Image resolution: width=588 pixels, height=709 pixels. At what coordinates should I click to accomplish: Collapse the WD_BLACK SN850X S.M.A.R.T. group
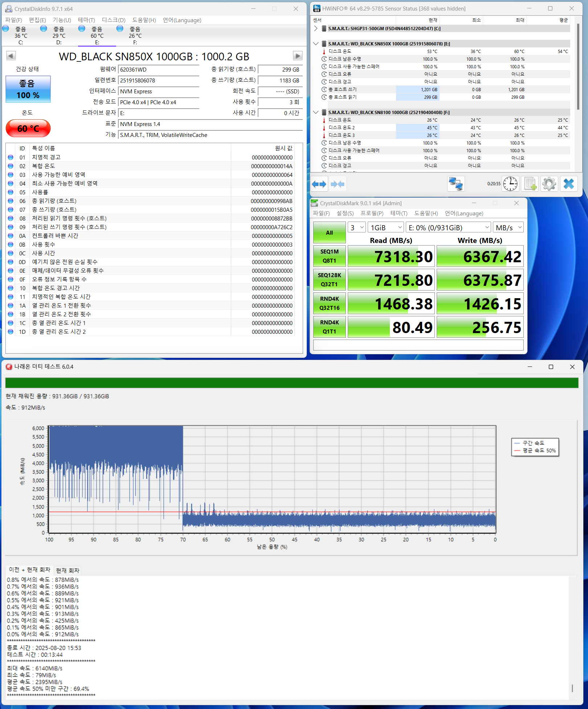pyautogui.click(x=316, y=44)
